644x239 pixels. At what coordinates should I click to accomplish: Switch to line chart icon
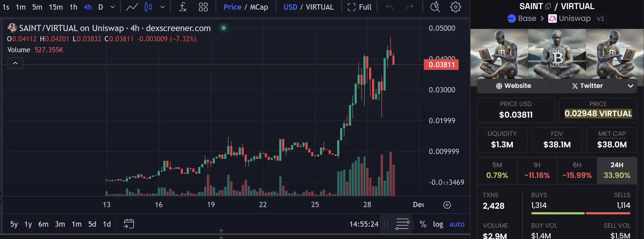coord(132,7)
